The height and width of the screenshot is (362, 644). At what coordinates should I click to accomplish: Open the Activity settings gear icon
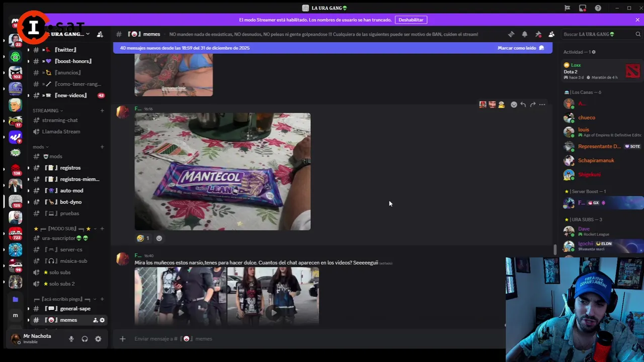pos(593,52)
